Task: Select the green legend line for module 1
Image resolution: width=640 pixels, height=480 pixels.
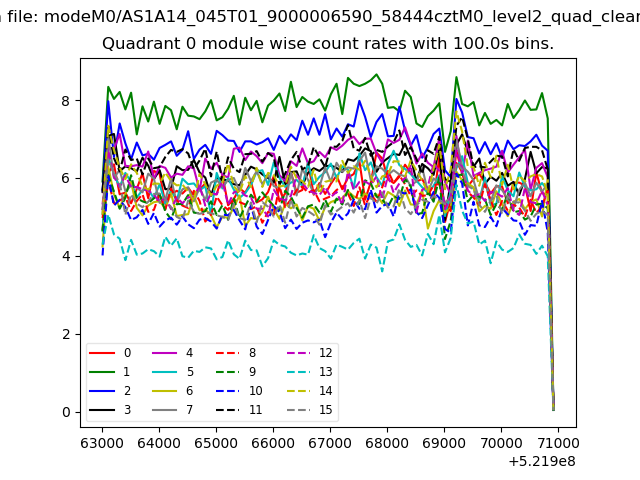Action: point(102,372)
